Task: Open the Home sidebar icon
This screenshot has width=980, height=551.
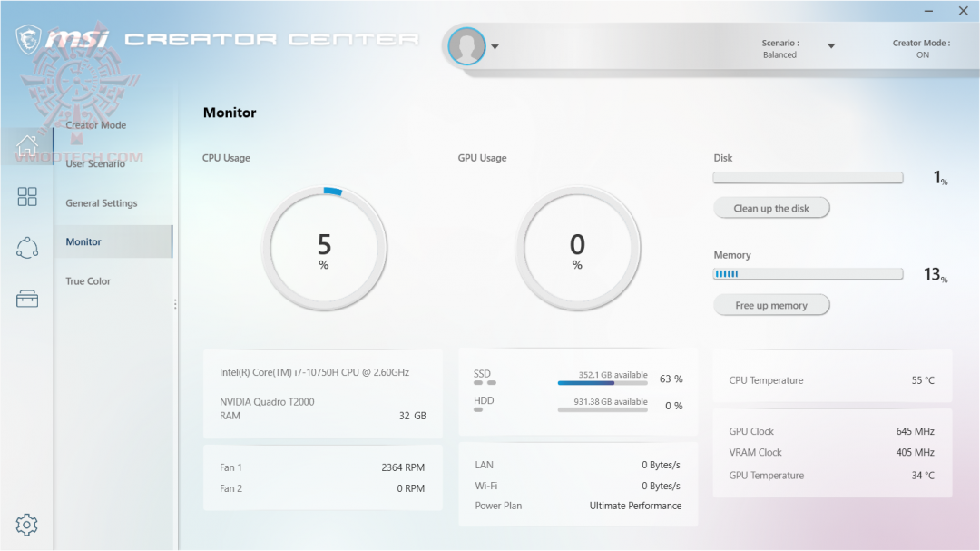Action: (x=27, y=146)
